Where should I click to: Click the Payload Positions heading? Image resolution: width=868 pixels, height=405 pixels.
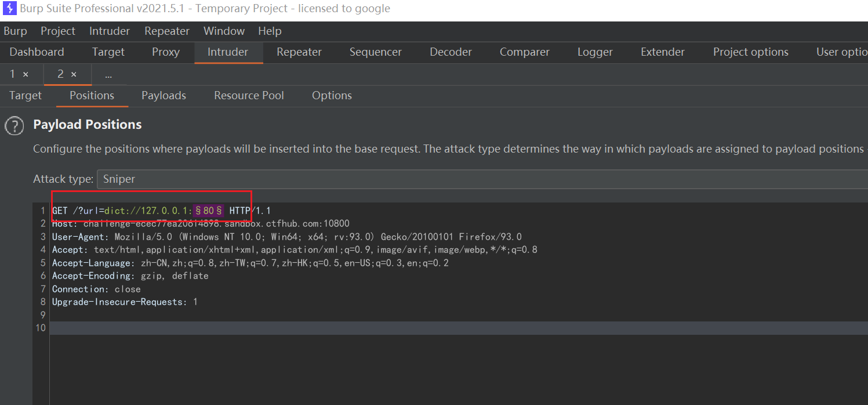point(88,125)
